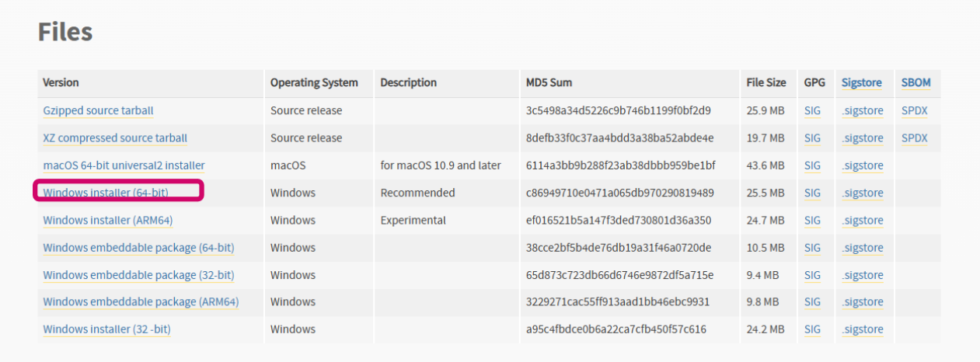Image resolution: width=980 pixels, height=362 pixels.
Task: Open .sigstore for Windows installer (64-bit)
Action: 862,193
